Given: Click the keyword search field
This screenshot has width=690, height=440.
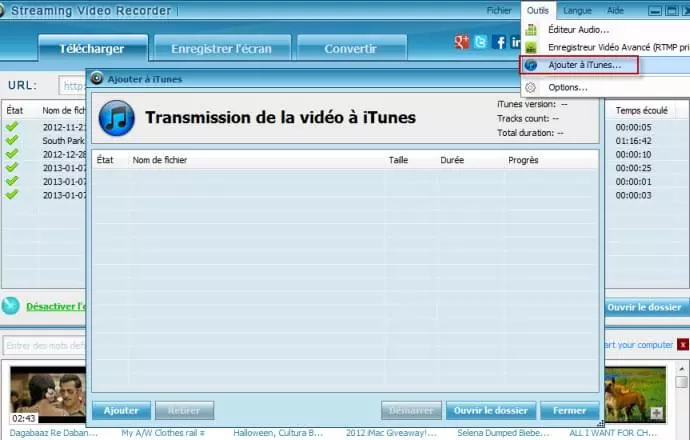Looking at the screenshot, I should 45,345.
